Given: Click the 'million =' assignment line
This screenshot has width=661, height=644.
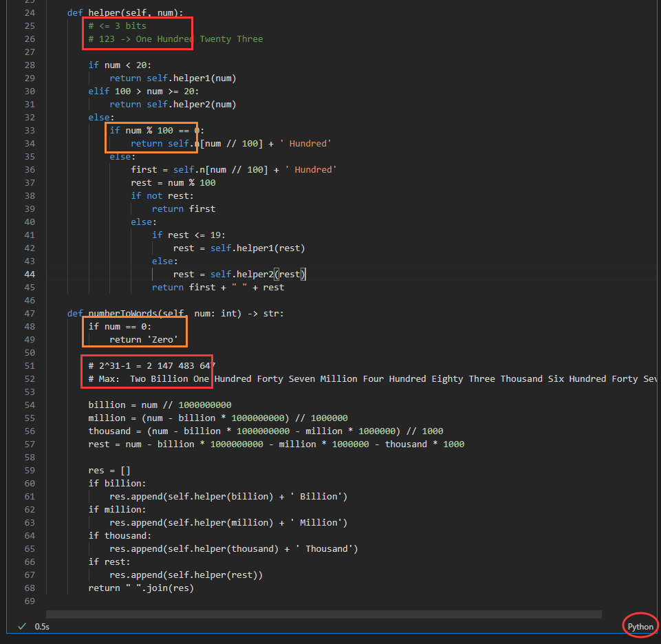Looking at the screenshot, I should coord(218,418).
